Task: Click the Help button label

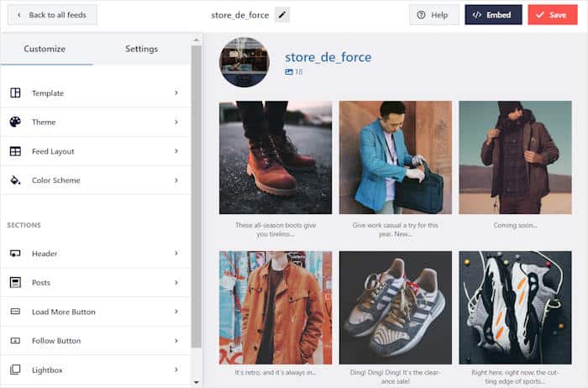Action: (x=439, y=15)
